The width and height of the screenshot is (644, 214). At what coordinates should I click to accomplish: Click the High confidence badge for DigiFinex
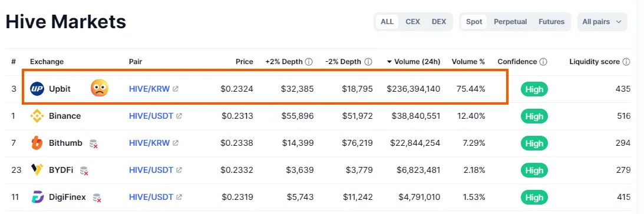[x=534, y=198]
